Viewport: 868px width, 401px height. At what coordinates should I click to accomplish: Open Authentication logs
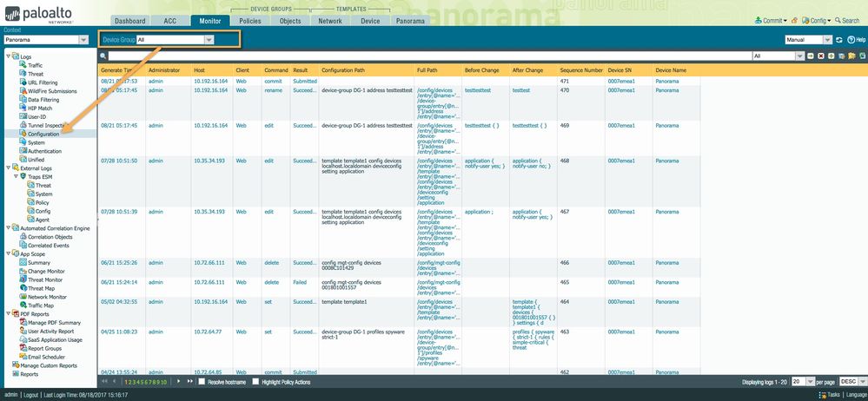[44, 151]
